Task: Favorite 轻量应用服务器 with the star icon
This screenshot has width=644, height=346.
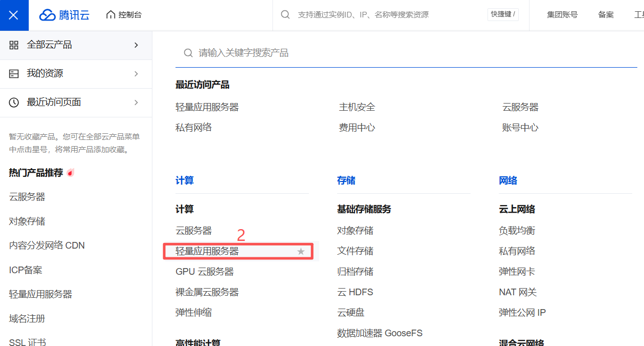Action: [301, 251]
